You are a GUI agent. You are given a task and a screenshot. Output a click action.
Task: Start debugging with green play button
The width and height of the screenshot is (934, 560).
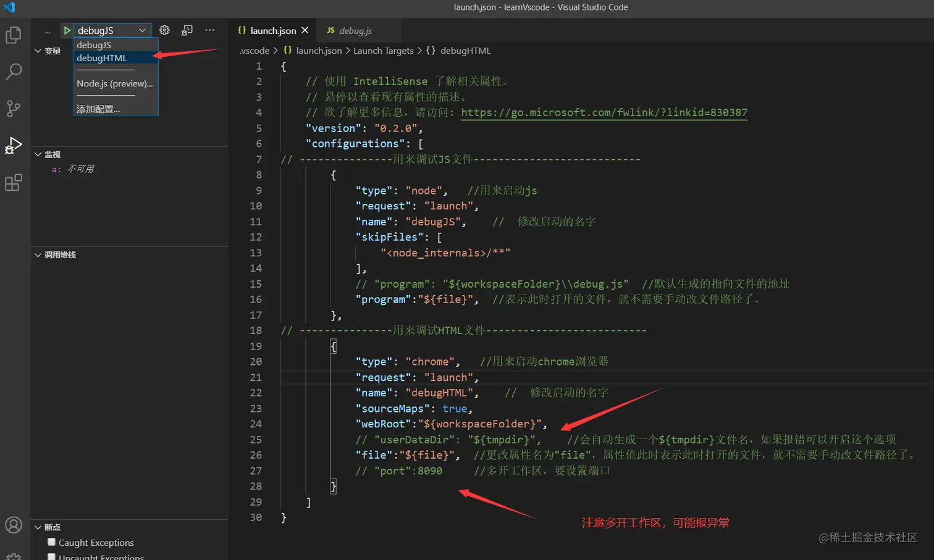tap(67, 30)
